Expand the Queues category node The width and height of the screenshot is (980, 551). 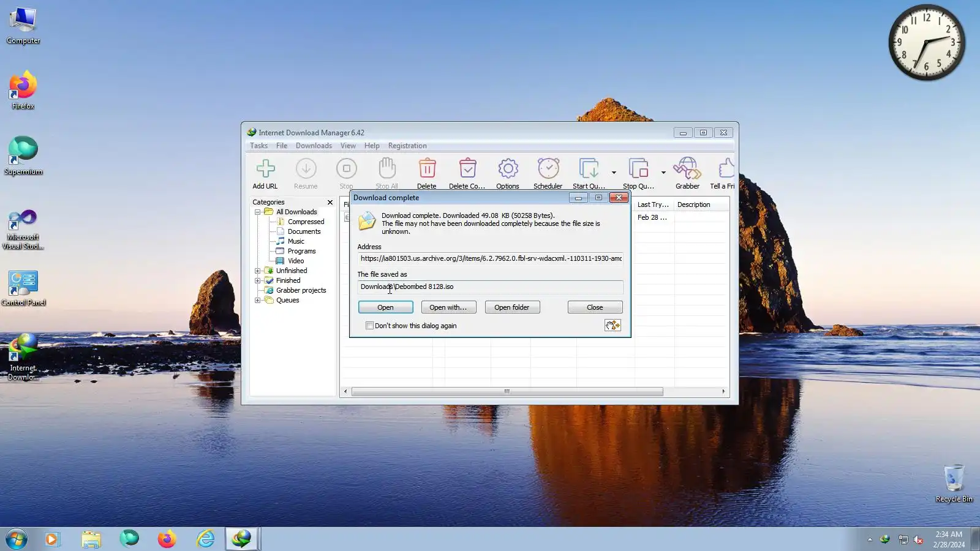[258, 300]
